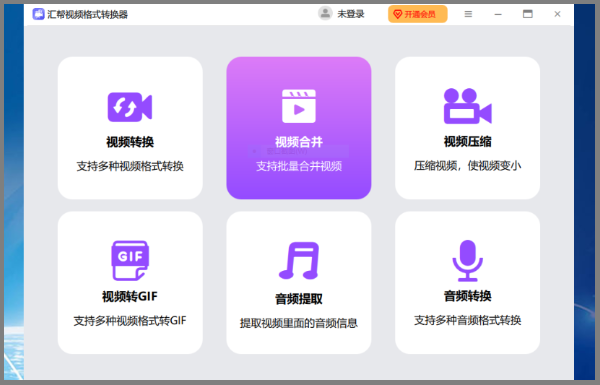Click the video convert camera icon

click(x=130, y=107)
